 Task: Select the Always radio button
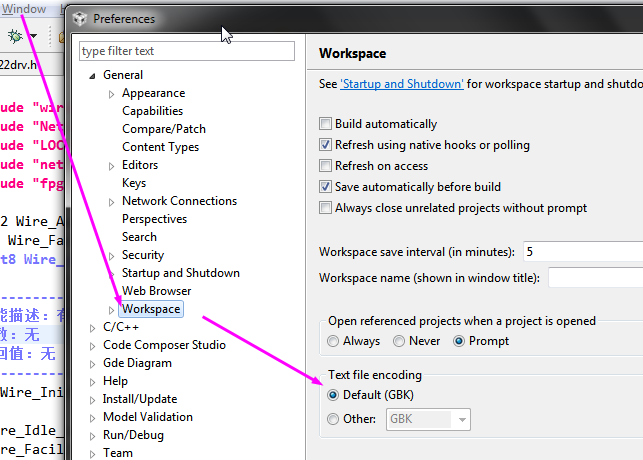coord(333,341)
